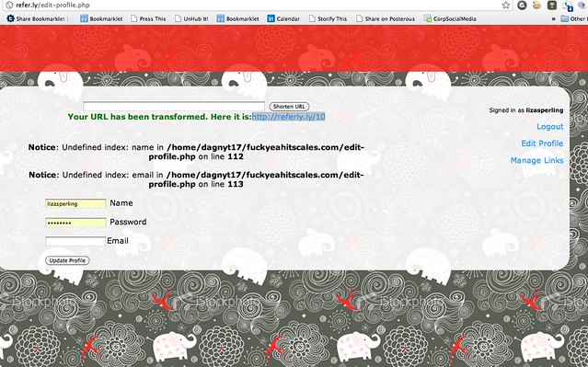Viewport: 588px width, 367px height.
Task: Click the notice mentioning line 112
Action: [x=196, y=152]
